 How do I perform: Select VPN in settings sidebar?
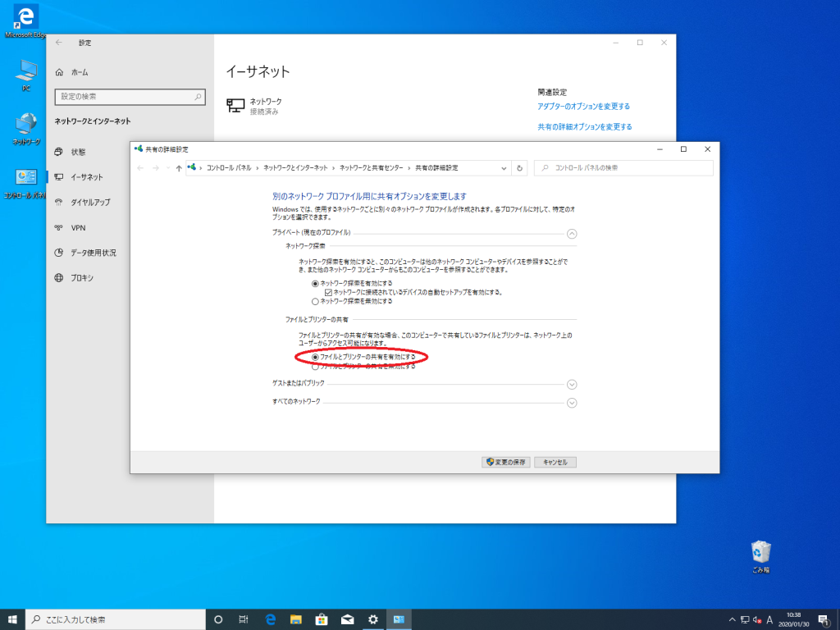[78, 227]
